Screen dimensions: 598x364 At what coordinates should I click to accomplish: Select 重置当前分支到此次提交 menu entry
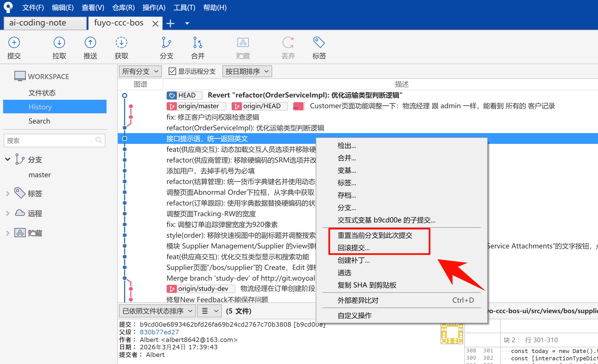(375, 235)
